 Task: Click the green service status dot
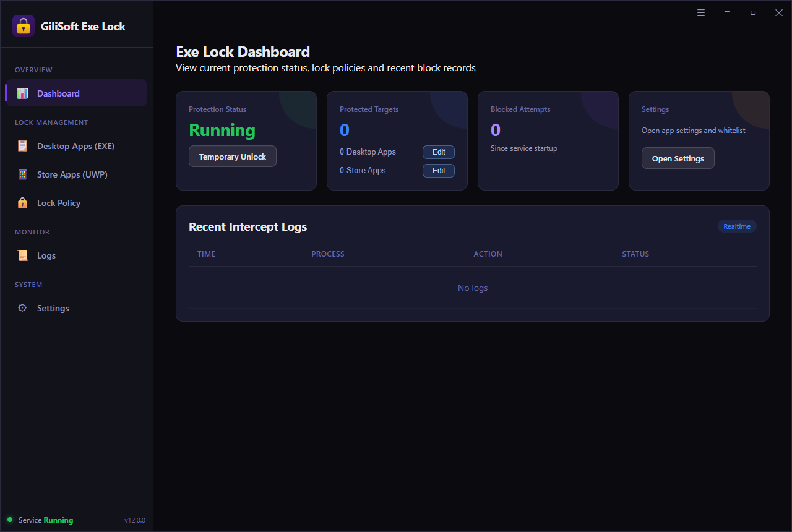(x=10, y=520)
